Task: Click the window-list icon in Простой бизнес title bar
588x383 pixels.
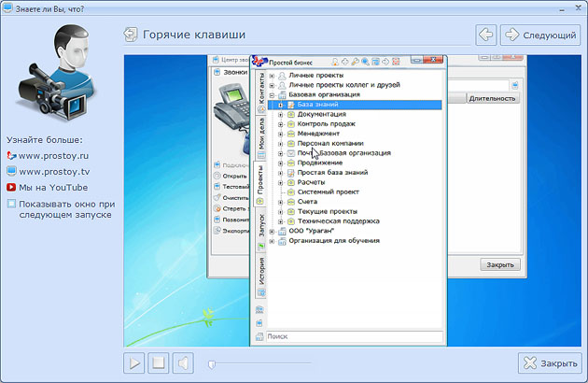Action: pos(375,62)
